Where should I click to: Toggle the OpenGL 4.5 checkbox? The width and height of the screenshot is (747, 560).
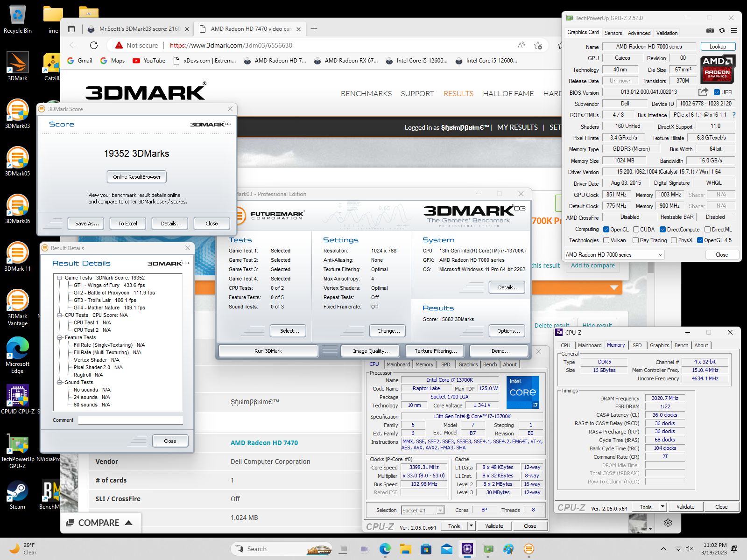700,240
